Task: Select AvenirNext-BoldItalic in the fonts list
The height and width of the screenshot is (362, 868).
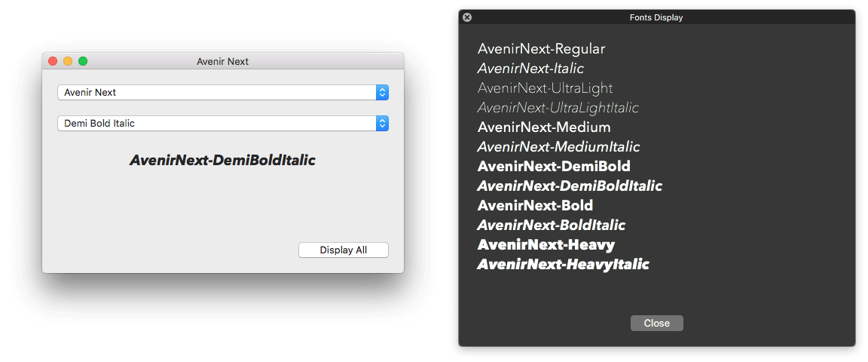Action: (x=551, y=225)
